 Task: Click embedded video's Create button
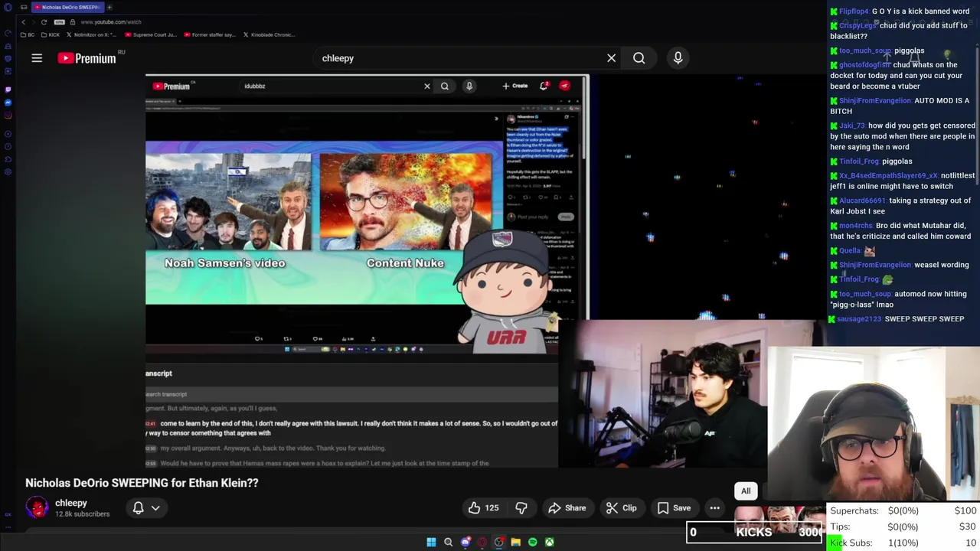coord(515,86)
